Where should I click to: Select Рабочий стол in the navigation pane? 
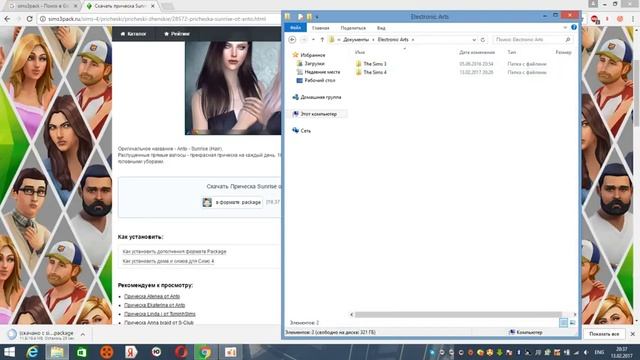tap(320, 80)
